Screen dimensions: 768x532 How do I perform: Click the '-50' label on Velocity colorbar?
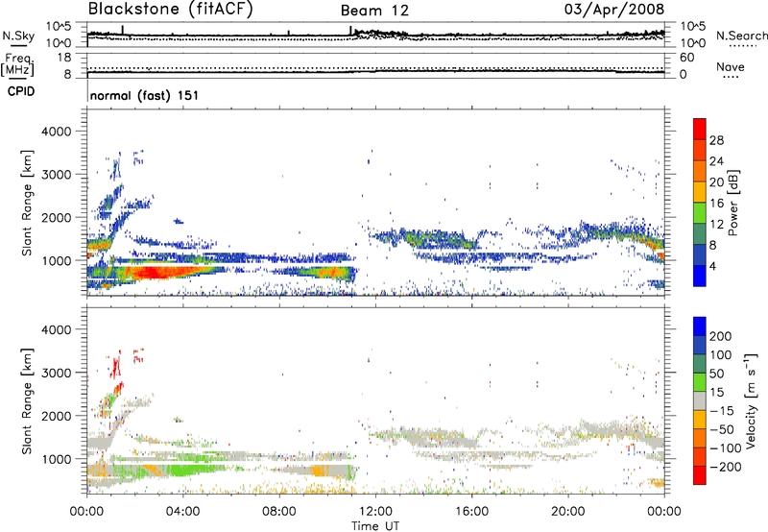[x=722, y=429]
